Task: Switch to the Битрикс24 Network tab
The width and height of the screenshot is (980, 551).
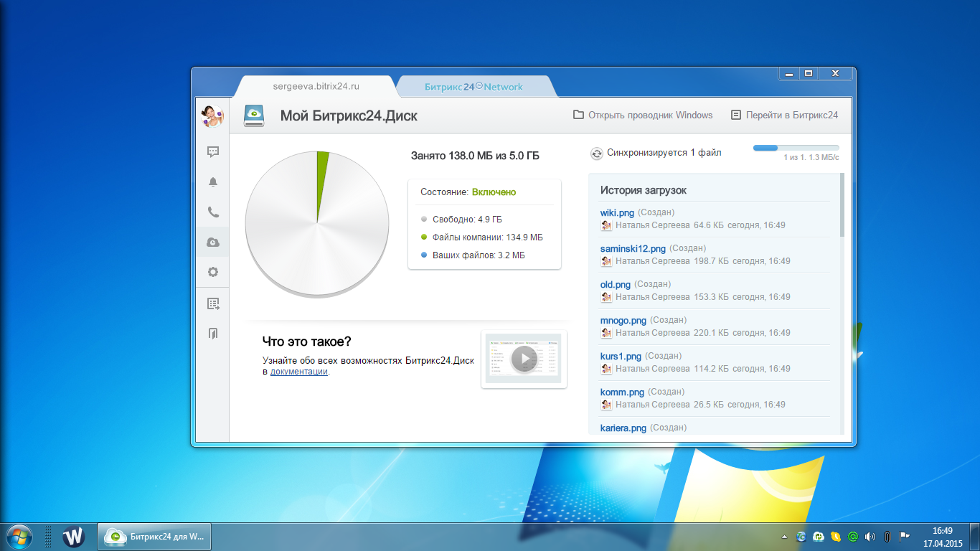Action: coord(473,87)
